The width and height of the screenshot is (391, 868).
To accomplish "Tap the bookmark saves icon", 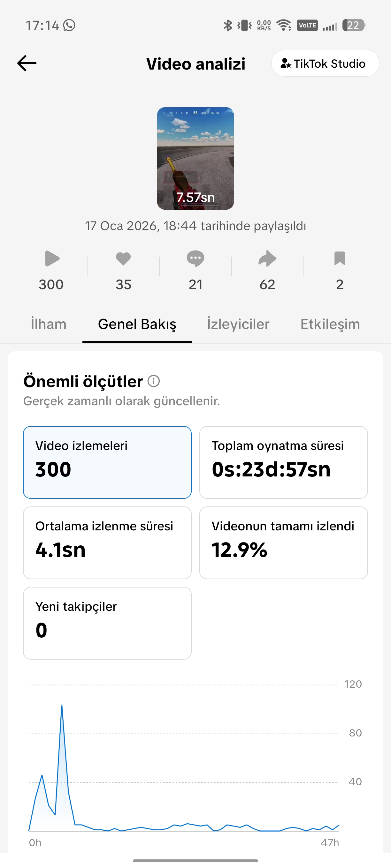I will 340,258.
